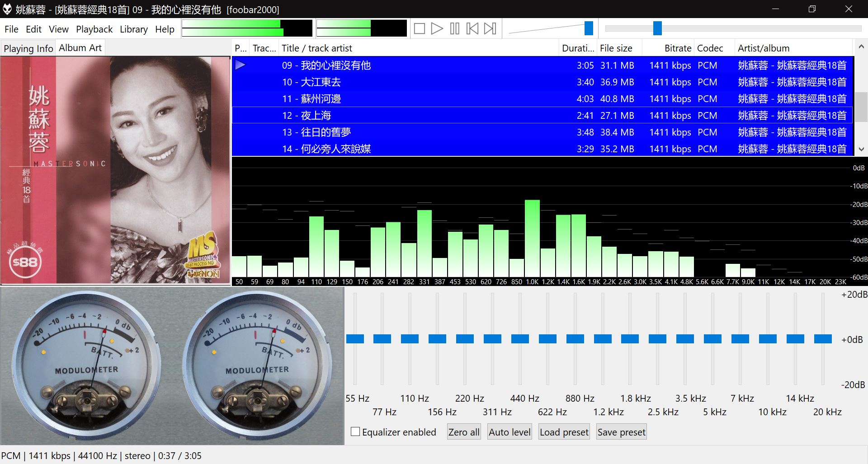Select track 12 - 夜上海
Viewport: 868px width, 464px height.
[542, 115]
